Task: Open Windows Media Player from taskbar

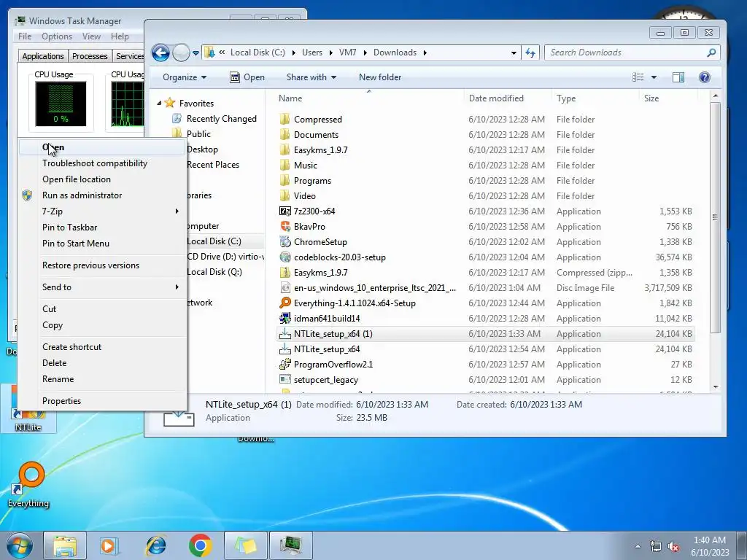Action: (x=109, y=545)
